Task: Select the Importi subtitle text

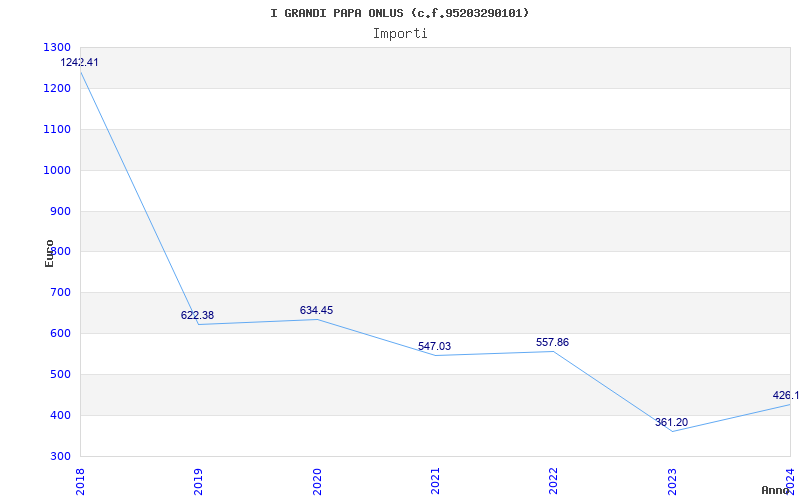Action: pos(399,34)
